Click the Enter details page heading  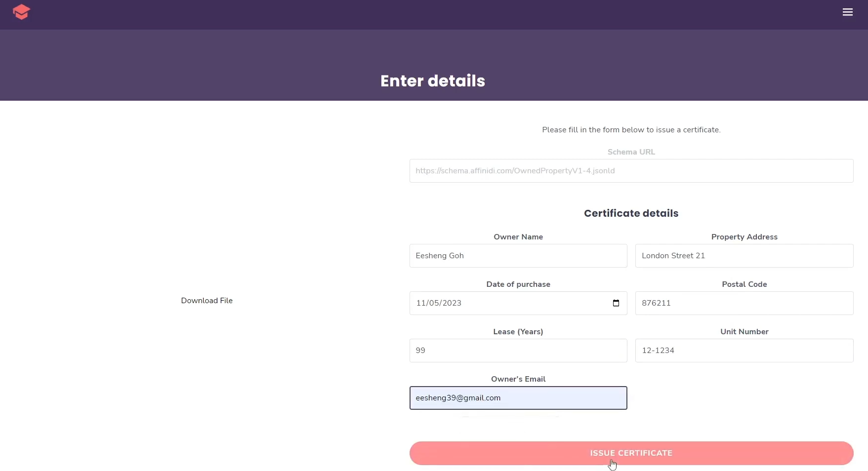[x=433, y=81]
